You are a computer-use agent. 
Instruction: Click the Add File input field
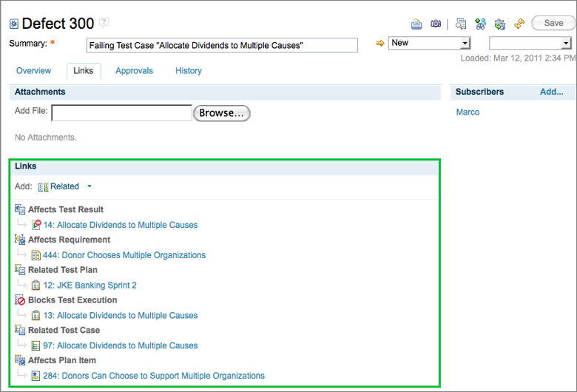click(x=122, y=113)
